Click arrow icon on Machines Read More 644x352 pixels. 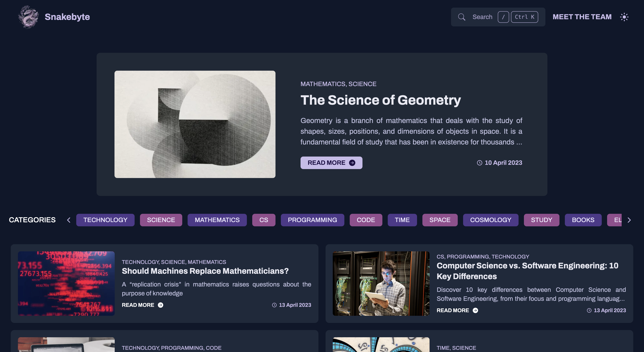pyautogui.click(x=161, y=305)
